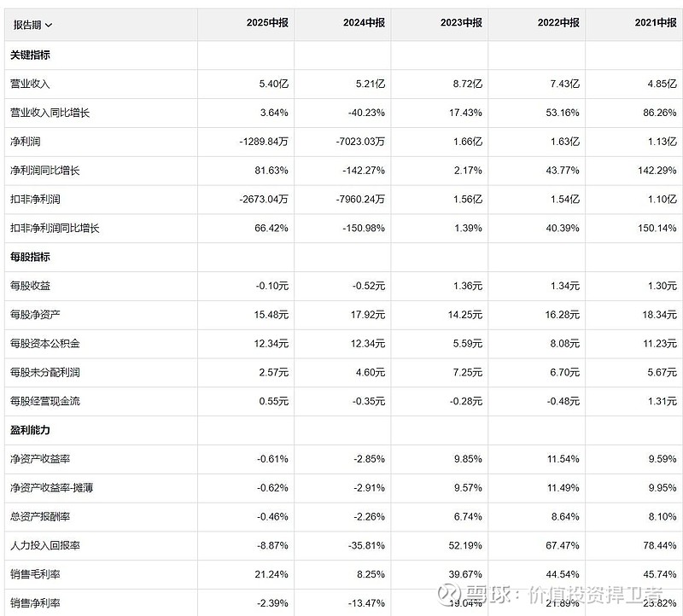The width and height of the screenshot is (683, 616).
Task: Switch to the 2023中报 column header
Action: pos(462,24)
